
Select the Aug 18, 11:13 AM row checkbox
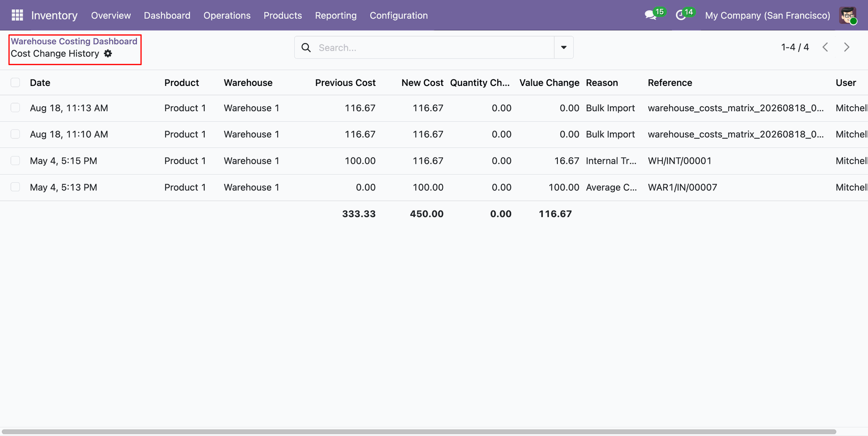coord(15,108)
